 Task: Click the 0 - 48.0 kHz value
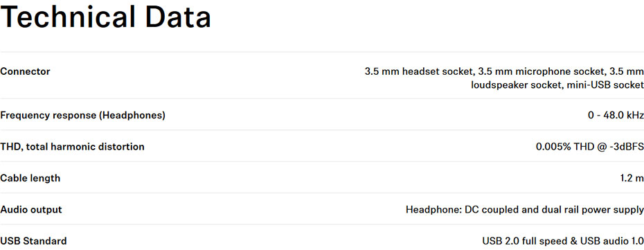616,116
